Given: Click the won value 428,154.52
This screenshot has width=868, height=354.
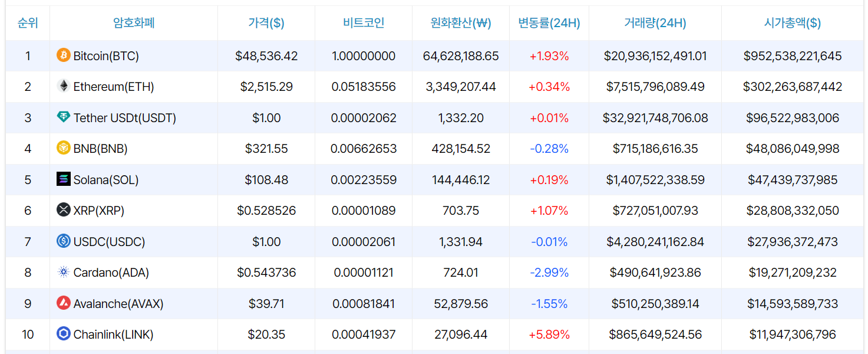Looking at the screenshot, I should 461,149.
